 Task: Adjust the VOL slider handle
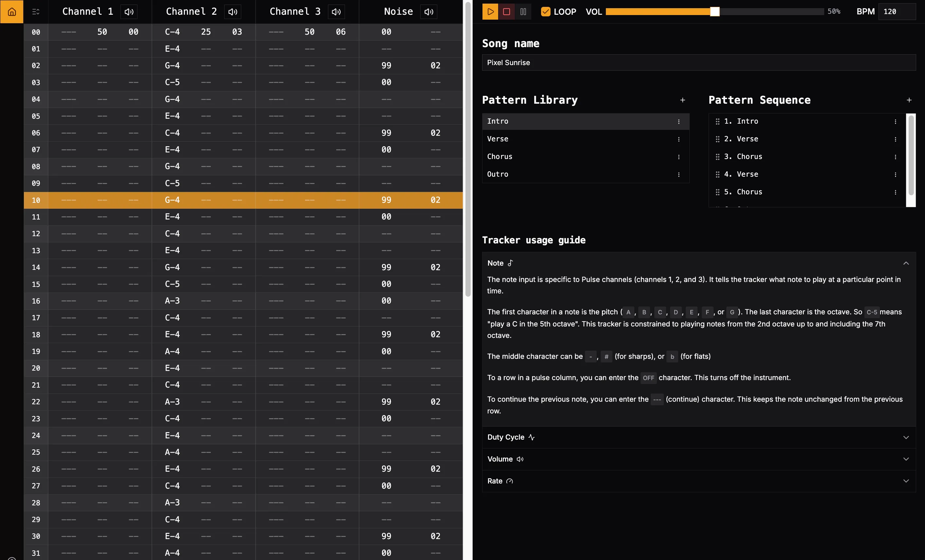tap(715, 12)
